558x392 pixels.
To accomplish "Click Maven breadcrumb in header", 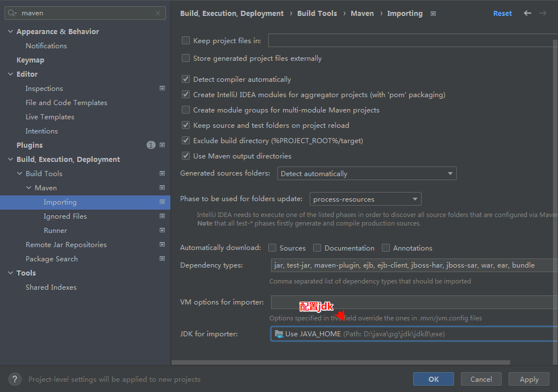I will (x=363, y=13).
